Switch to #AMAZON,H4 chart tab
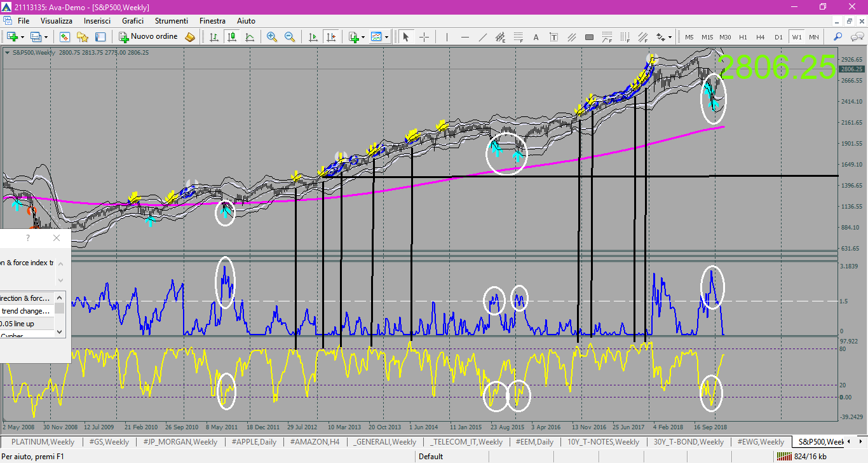This screenshot has height=463, width=868. pyautogui.click(x=316, y=441)
